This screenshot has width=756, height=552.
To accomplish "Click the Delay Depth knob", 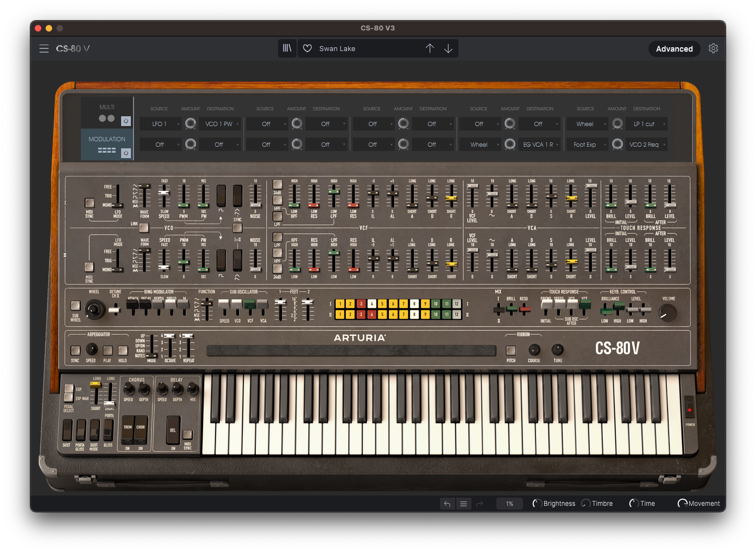I will pyautogui.click(x=178, y=389).
